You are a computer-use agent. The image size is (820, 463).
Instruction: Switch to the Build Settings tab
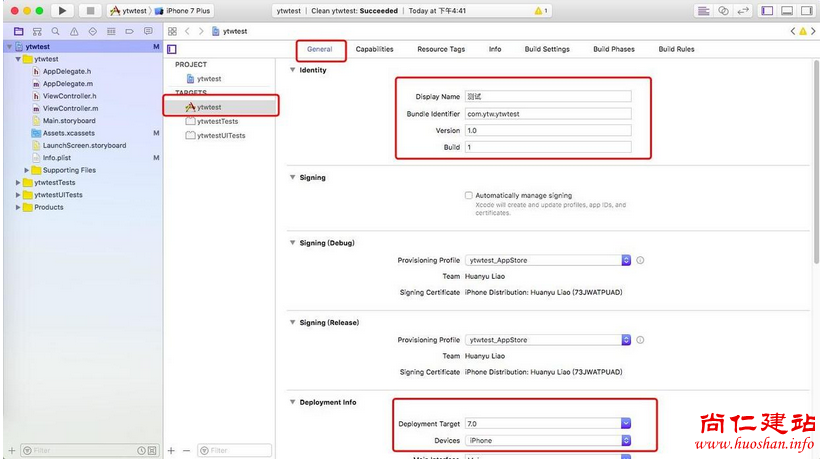pos(547,49)
